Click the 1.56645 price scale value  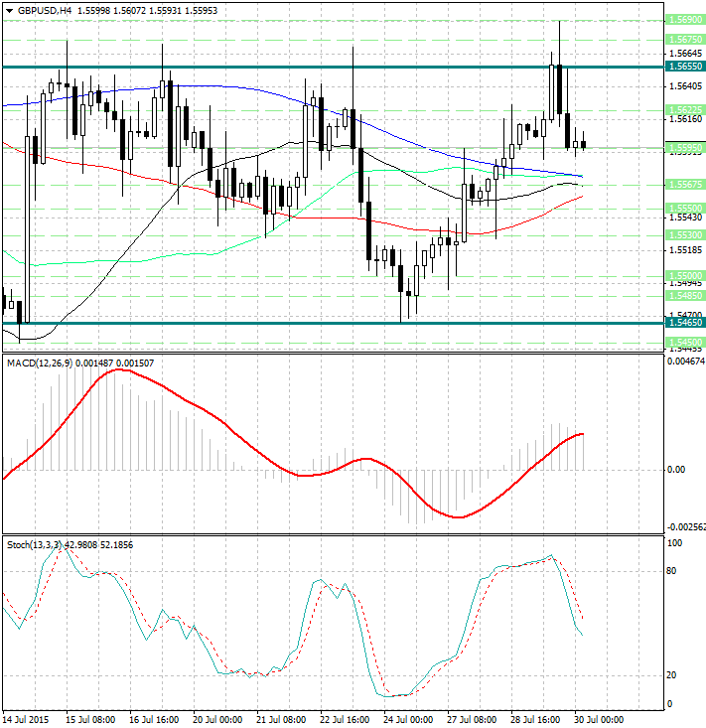tap(685, 54)
